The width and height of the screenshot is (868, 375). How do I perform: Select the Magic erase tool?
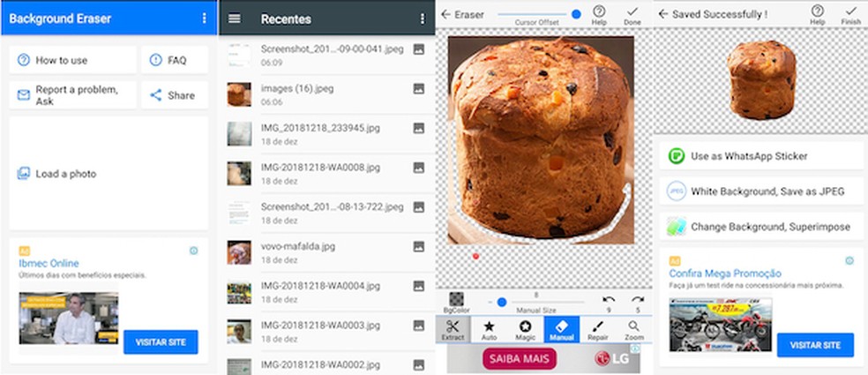[526, 330]
